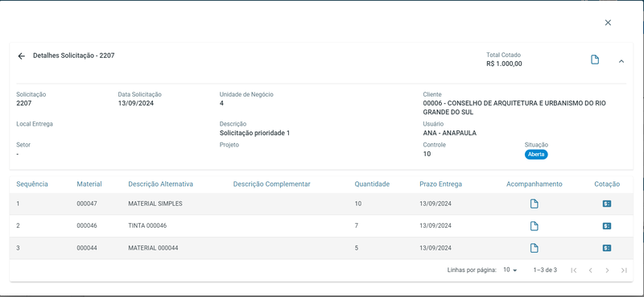Sort by Prazo Entrega column header

pyautogui.click(x=440, y=184)
